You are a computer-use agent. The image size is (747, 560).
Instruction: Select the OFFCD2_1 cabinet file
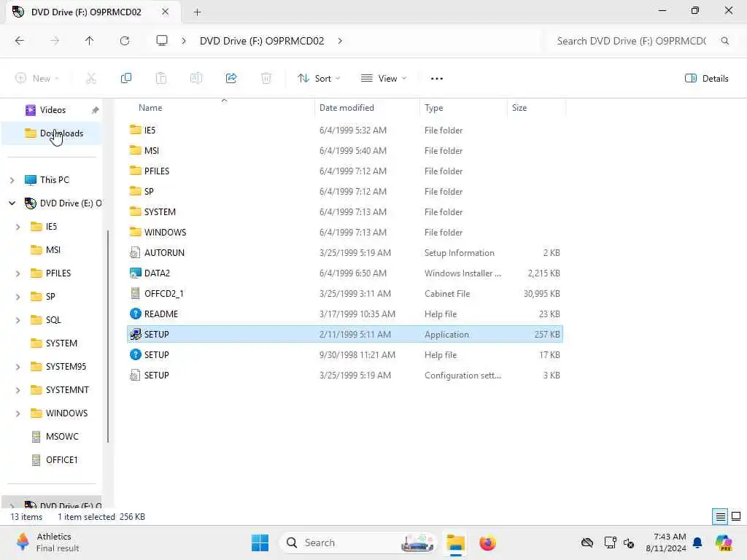pos(345,293)
